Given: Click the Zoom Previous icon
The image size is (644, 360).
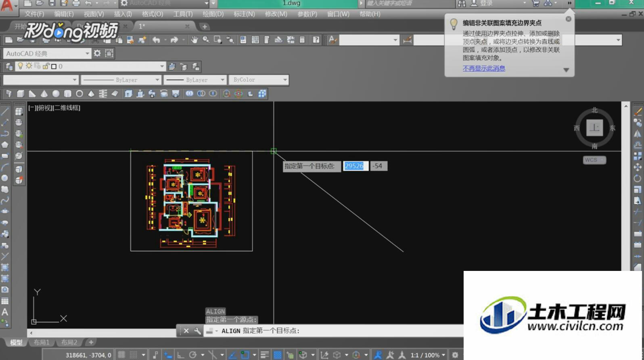Looking at the screenshot, I should click(230, 40).
